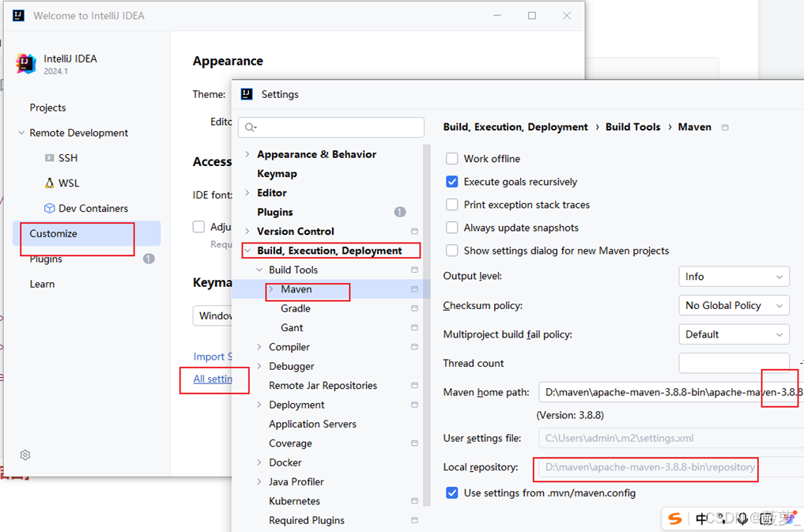Enable Always update snapshots
Screen dimensions: 804x532
coord(451,228)
